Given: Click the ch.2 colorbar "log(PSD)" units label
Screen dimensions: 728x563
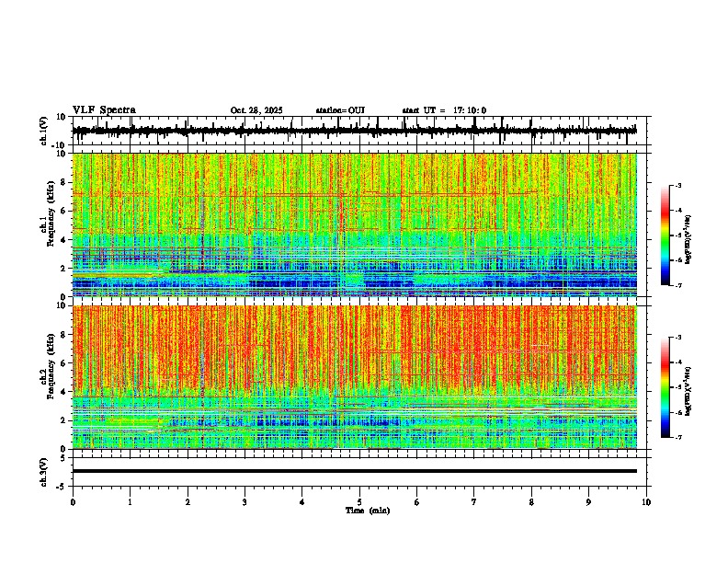Looking at the screenshot, I should click(x=688, y=392).
